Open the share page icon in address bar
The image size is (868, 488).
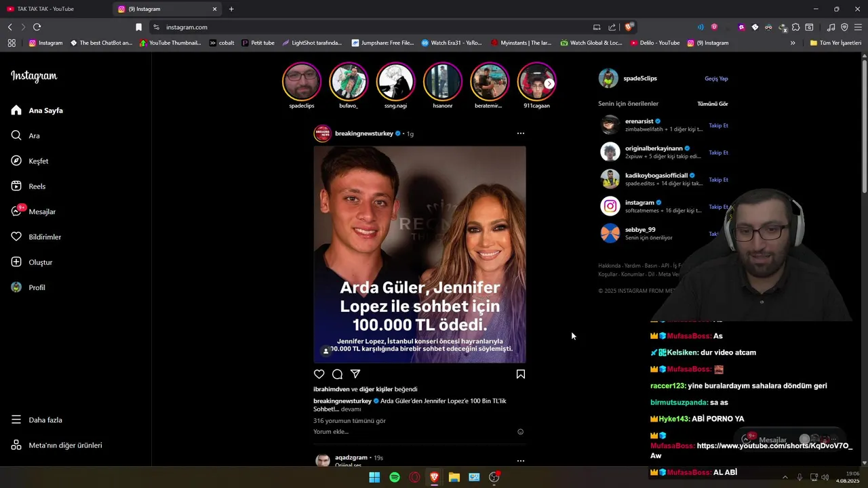coord(612,27)
